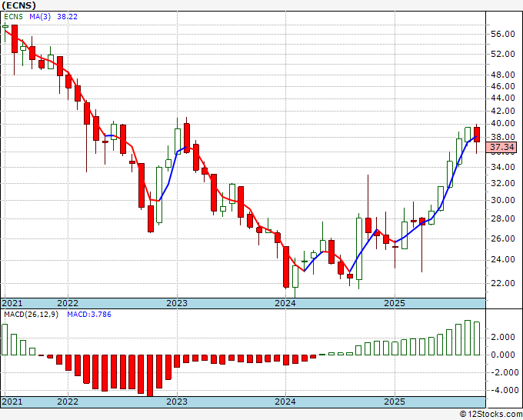
Task: Click the MACD(26,12,9) indicator label
Action: coord(31,315)
